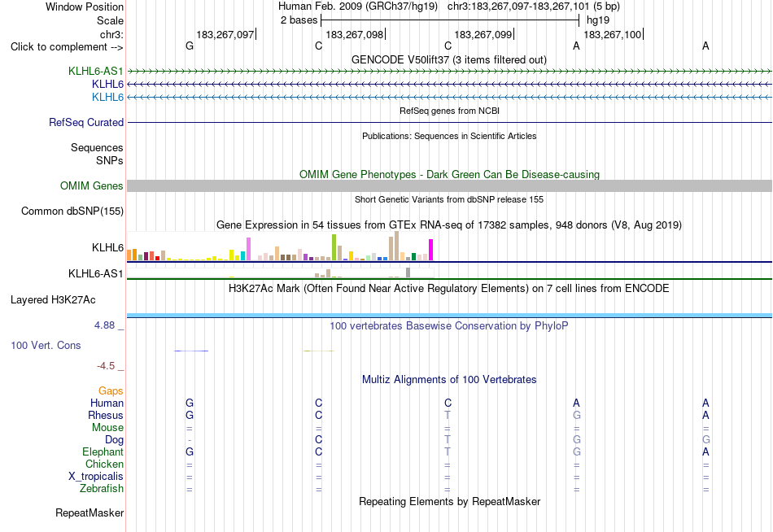Viewport: 773px width, 532px height.
Task: Click the Layered H3K27Ac track label
Action: (x=53, y=300)
